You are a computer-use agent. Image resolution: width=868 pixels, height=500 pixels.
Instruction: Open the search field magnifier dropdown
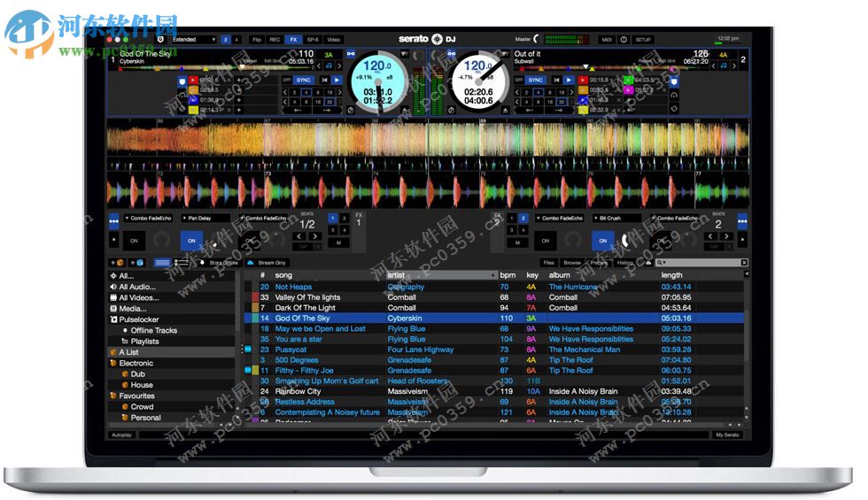click(661, 263)
